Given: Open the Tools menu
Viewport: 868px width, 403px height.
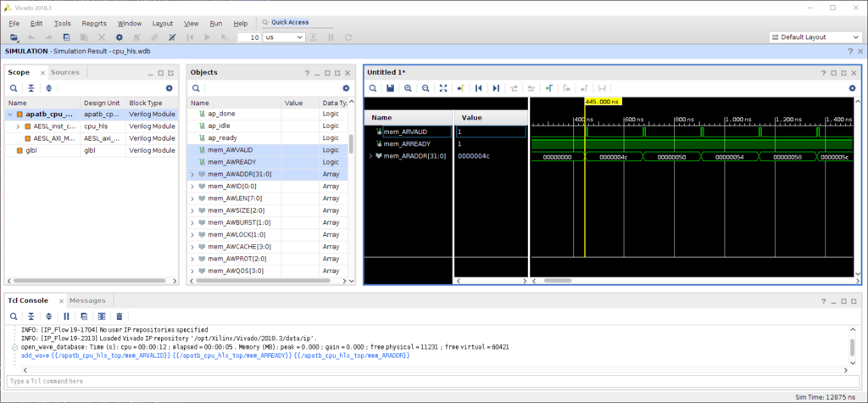Looking at the screenshot, I should tap(63, 23).
